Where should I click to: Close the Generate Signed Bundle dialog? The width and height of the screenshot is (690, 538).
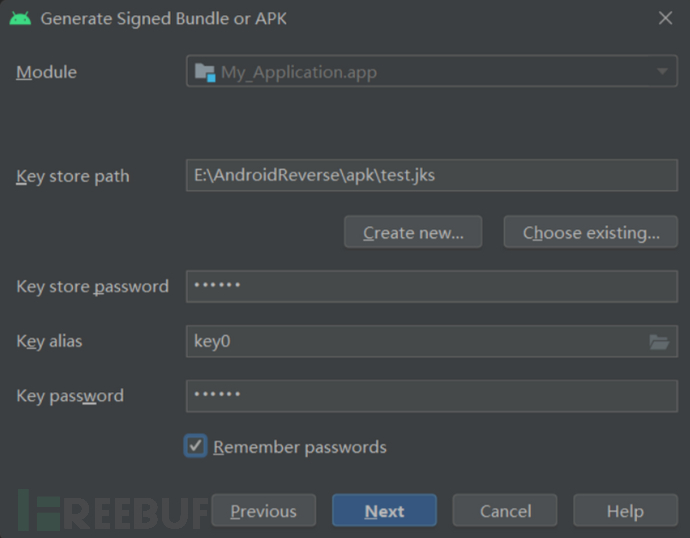tap(665, 18)
